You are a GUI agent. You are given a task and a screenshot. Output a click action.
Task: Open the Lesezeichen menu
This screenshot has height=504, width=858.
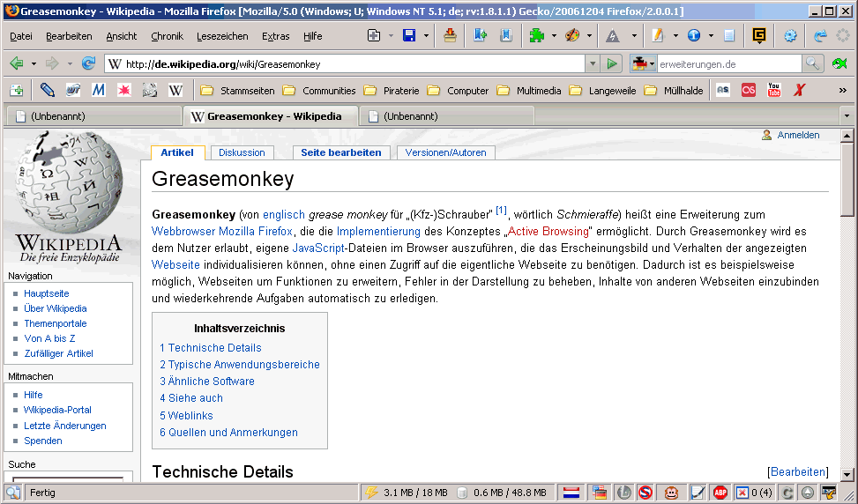222,36
